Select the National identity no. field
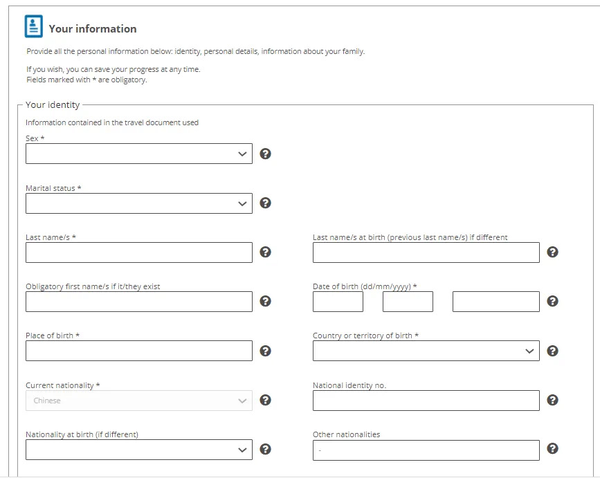 (x=426, y=400)
